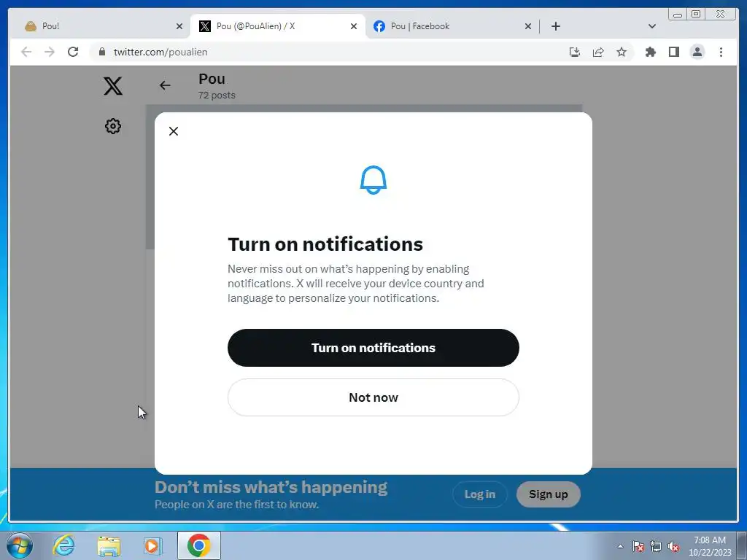Open the Chrome three-dot menu
The width and height of the screenshot is (747, 560).
point(721,52)
